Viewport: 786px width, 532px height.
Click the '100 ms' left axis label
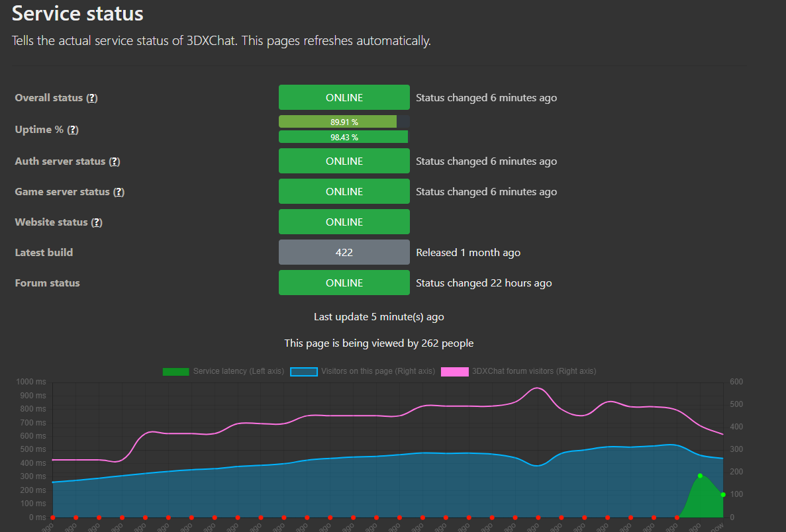[33, 504]
